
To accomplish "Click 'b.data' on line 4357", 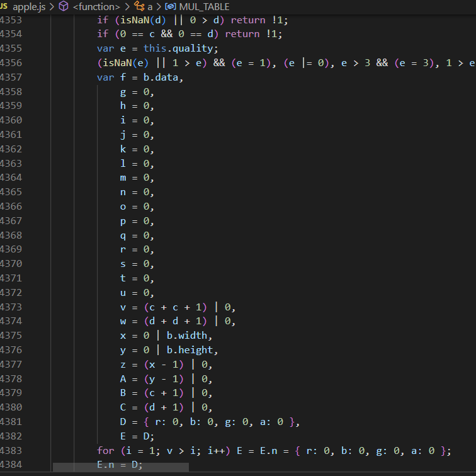I will (x=161, y=77).
